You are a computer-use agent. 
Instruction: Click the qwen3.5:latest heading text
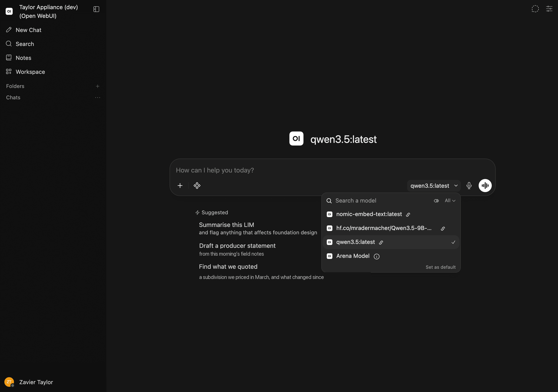pyautogui.click(x=343, y=139)
